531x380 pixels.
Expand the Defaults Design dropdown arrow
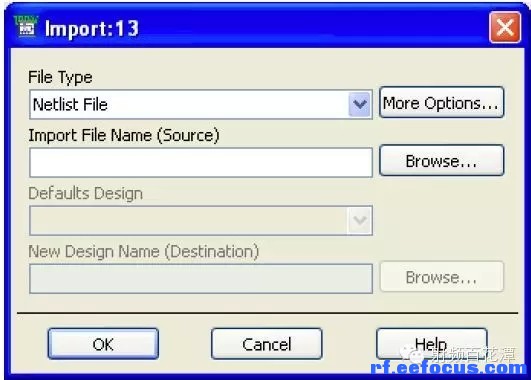(x=360, y=220)
